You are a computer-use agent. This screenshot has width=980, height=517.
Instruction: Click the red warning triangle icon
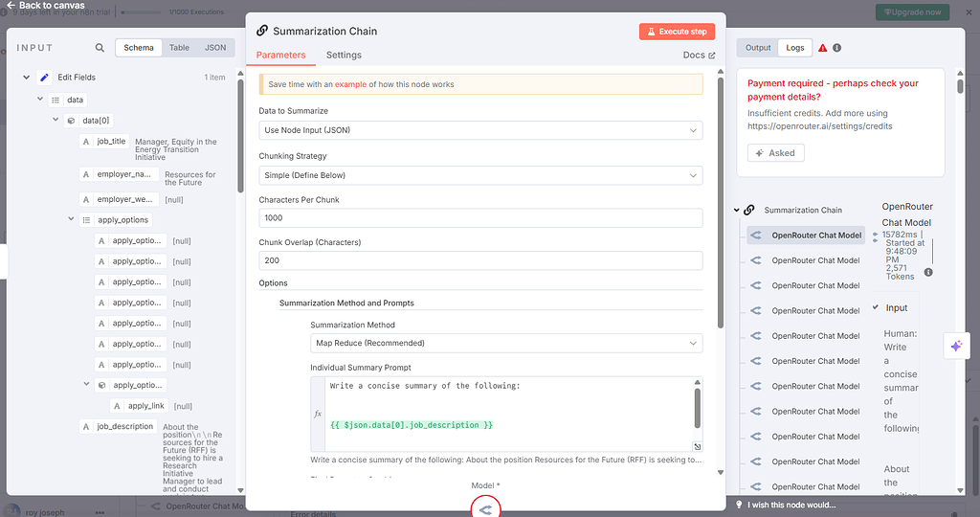822,48
